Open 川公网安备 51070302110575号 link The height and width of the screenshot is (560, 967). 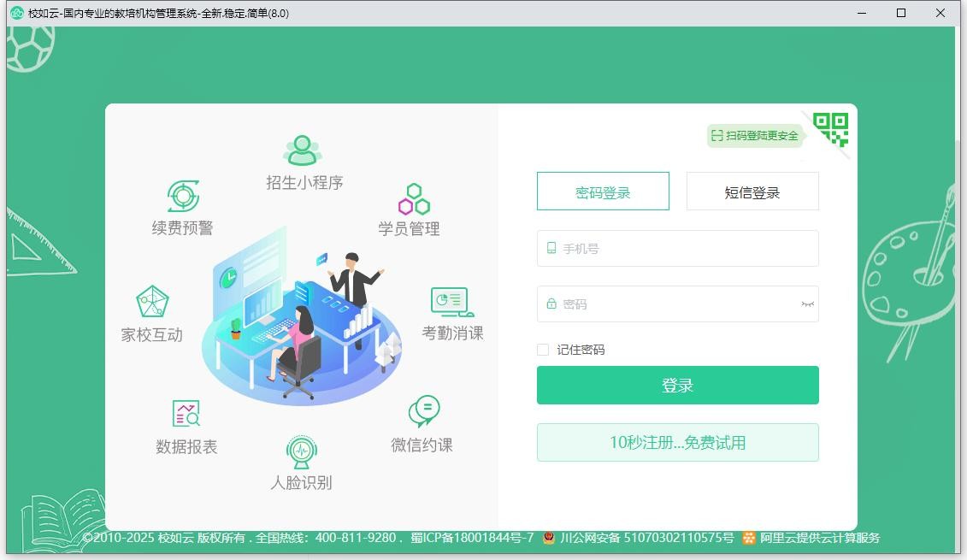pyautogui.click(x=647, y=538)
